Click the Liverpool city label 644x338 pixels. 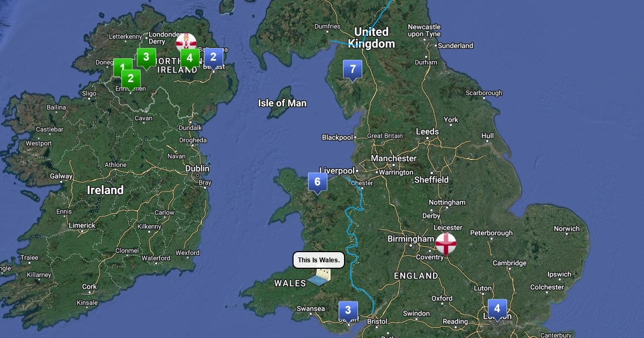(336, 171)
